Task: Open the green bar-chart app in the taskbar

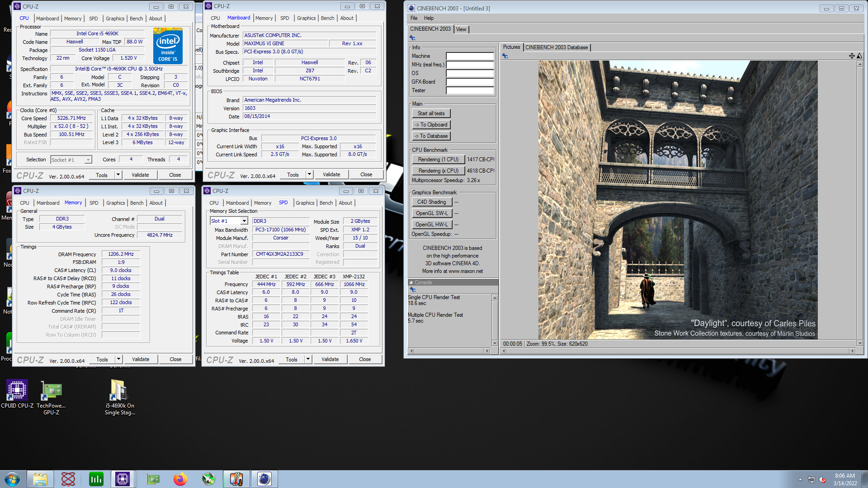Action: [96, 479]
